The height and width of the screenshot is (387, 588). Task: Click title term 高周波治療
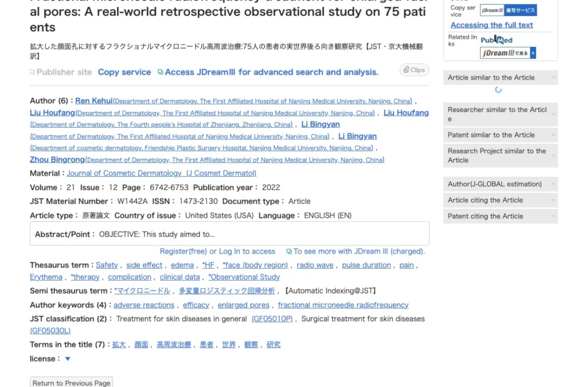pos(174,345)
